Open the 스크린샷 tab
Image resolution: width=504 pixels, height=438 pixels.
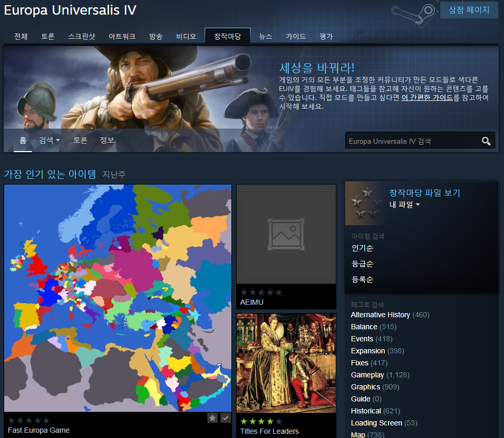[81, 37]
